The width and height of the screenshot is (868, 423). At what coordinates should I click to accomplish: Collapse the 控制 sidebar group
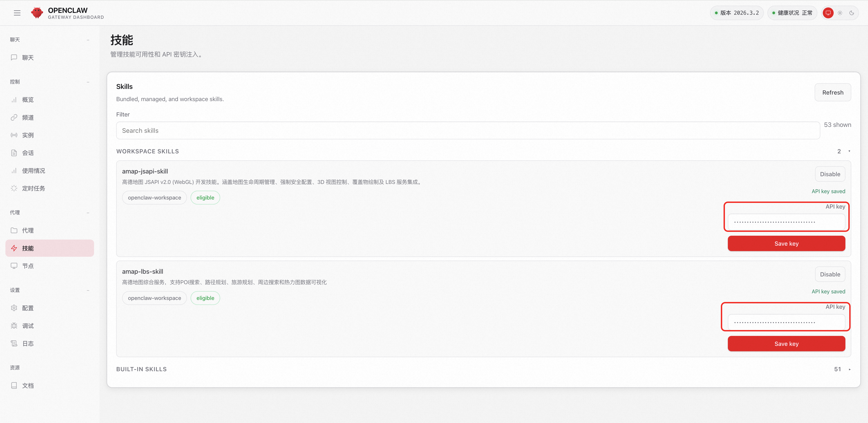coord(88,82)
